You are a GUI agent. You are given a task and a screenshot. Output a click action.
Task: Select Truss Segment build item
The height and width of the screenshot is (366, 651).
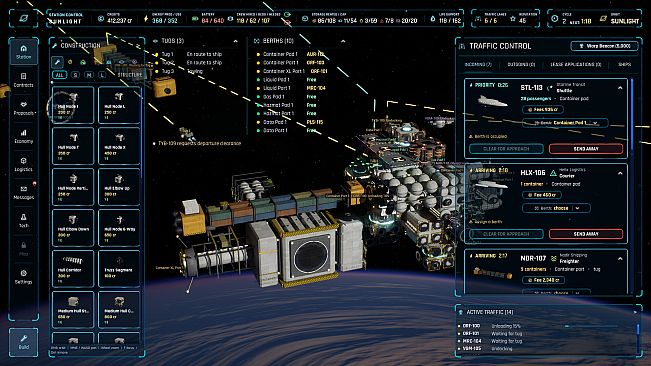119,268
